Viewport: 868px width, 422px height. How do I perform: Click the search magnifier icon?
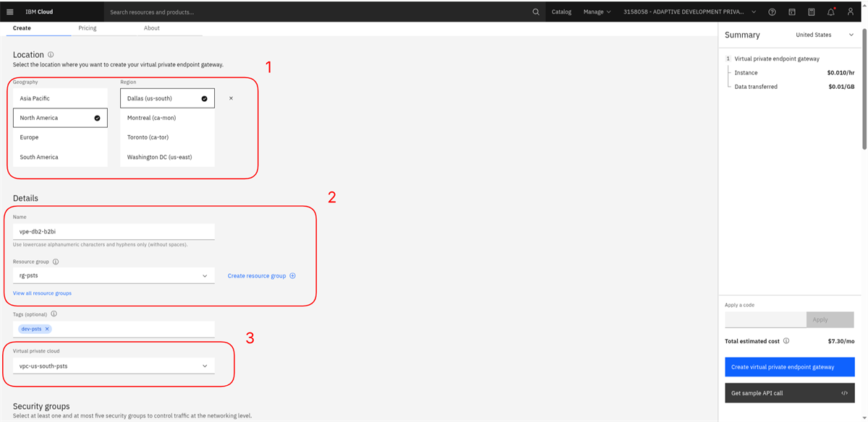[536, 12]
